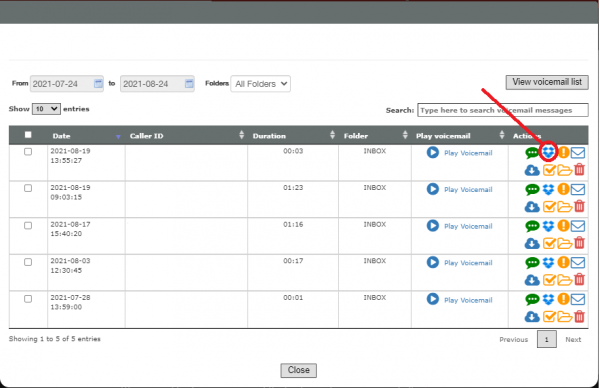Click the orange exclamation icon for 2021-08-19 13:55:27

(x=563, y=152)
